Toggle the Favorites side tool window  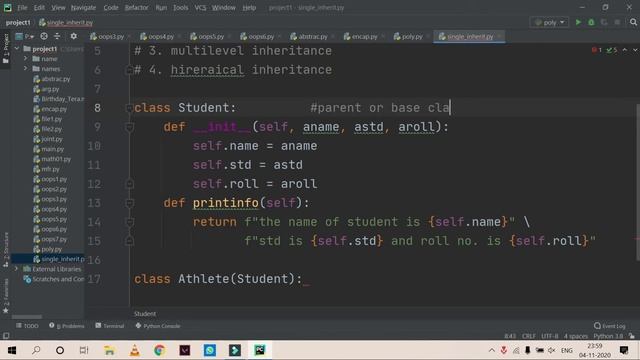pyautogui.click(x=6, y=296)
